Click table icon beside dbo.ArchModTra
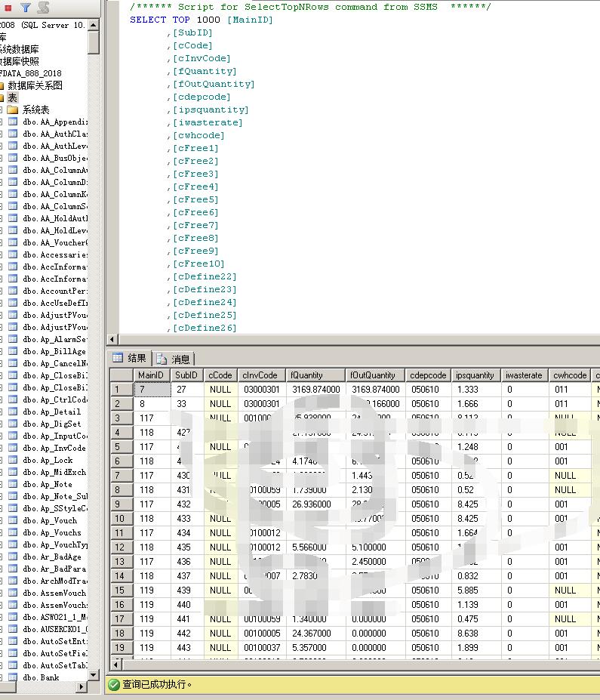The width and height of the screenshot is (600, 700). pos(13,581)
